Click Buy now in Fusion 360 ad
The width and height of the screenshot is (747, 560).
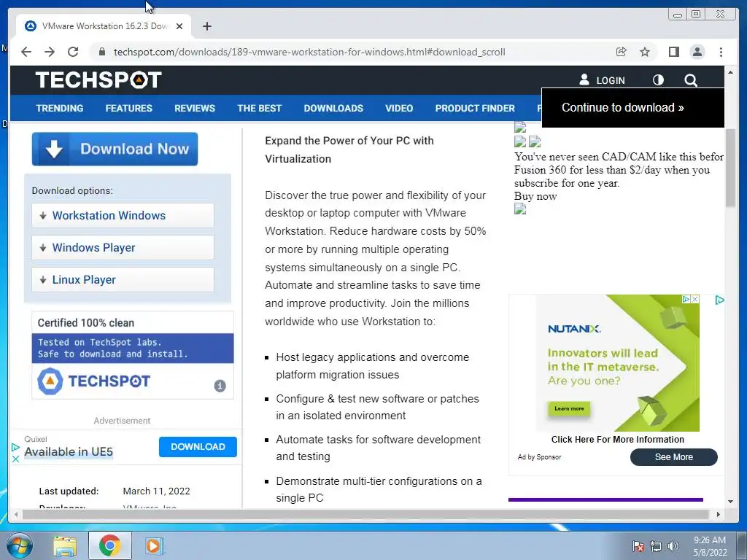(x=535, y=196)
